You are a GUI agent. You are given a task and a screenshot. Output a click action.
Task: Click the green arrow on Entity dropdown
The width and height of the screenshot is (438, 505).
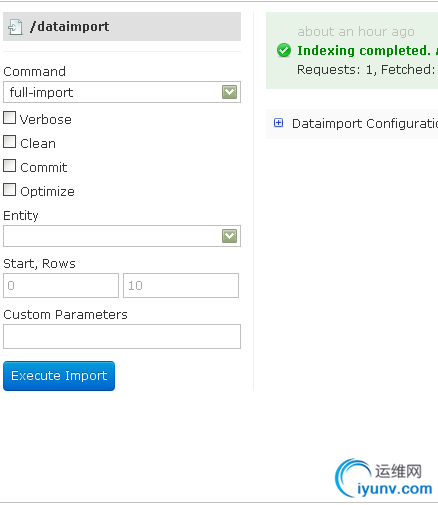click(x=229, y=236)
